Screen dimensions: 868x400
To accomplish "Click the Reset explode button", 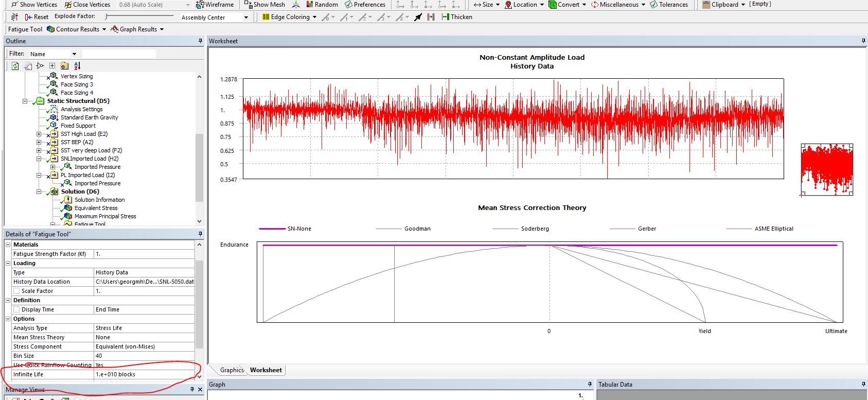I will point(37,17).
